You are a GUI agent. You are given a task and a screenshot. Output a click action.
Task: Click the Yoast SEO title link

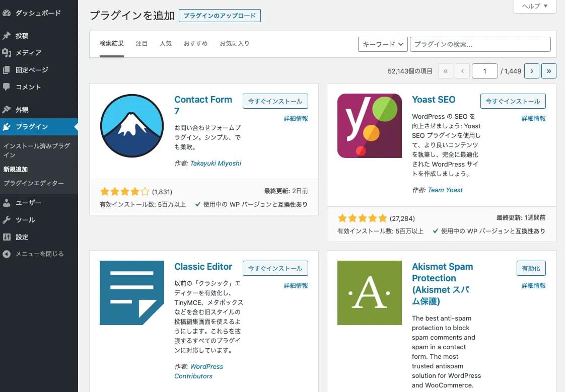434,99
